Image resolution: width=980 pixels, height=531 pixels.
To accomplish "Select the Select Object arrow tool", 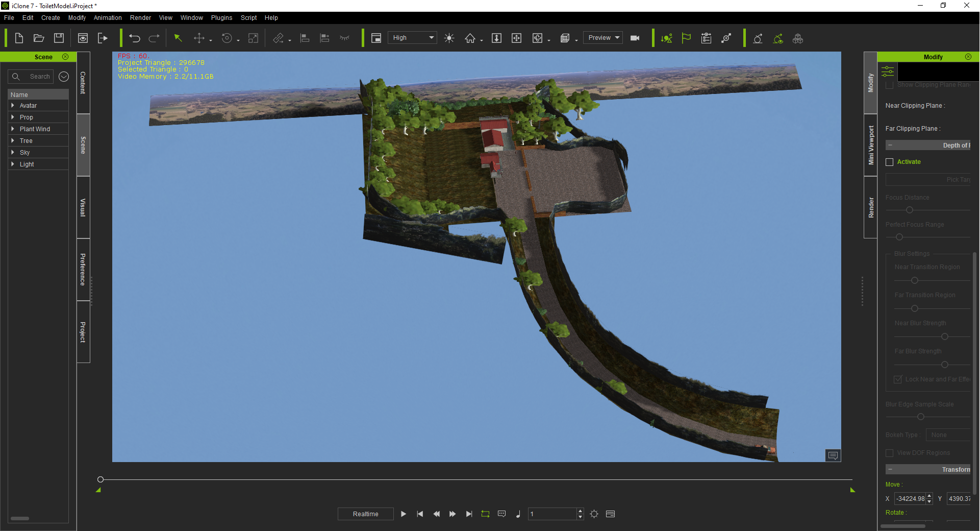I will (x=178, y=38).
